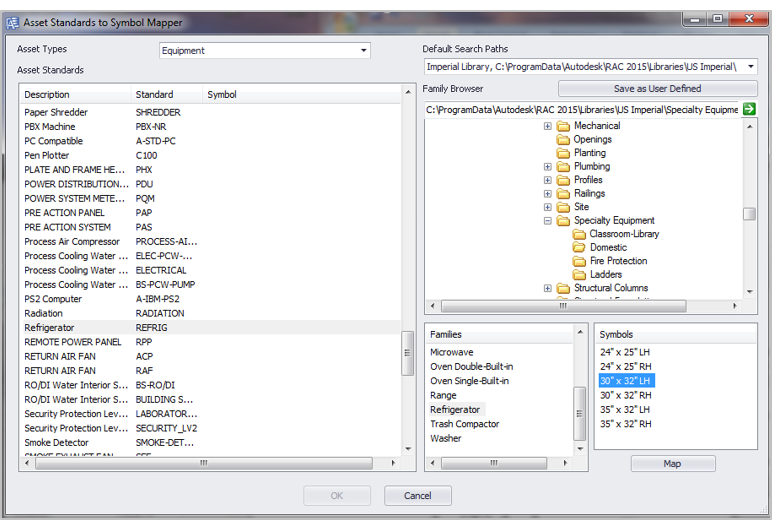Expand the Structural Columns tree node
The height and width of the screenshot is (520, 772).
(548, 288)
